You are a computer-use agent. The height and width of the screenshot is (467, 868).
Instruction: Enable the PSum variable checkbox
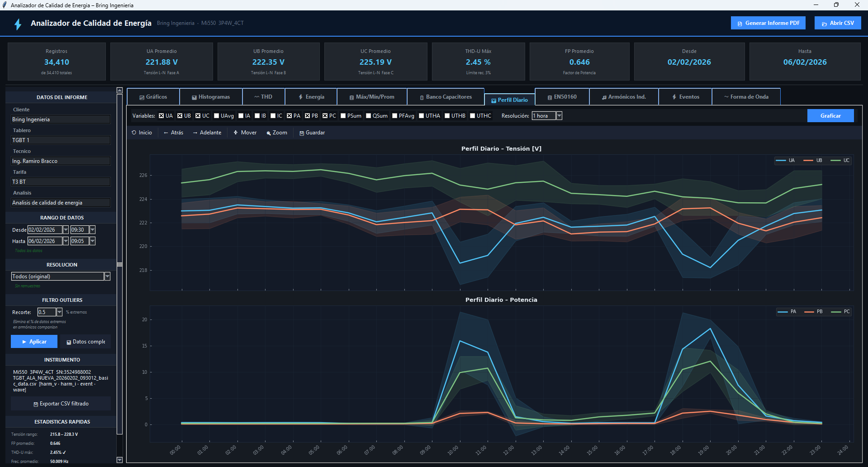[343, 116]
